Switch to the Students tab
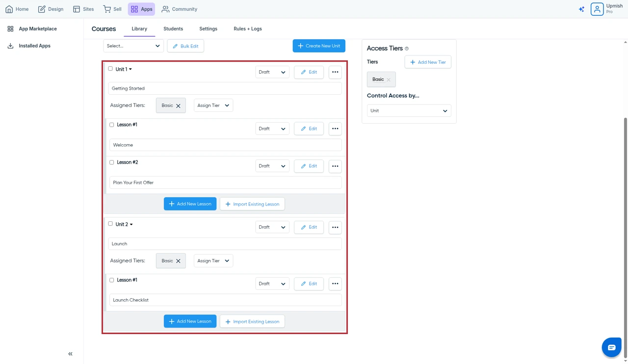This screenshot has width=628, height=364. tap(173, 29)
